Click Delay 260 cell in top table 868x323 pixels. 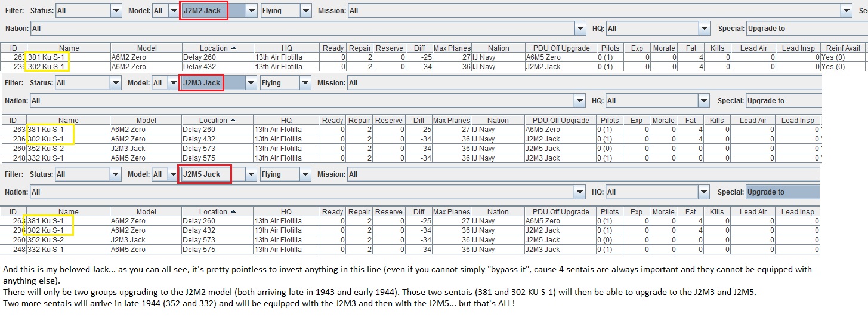pyautogui.click(x=218, y=57)
